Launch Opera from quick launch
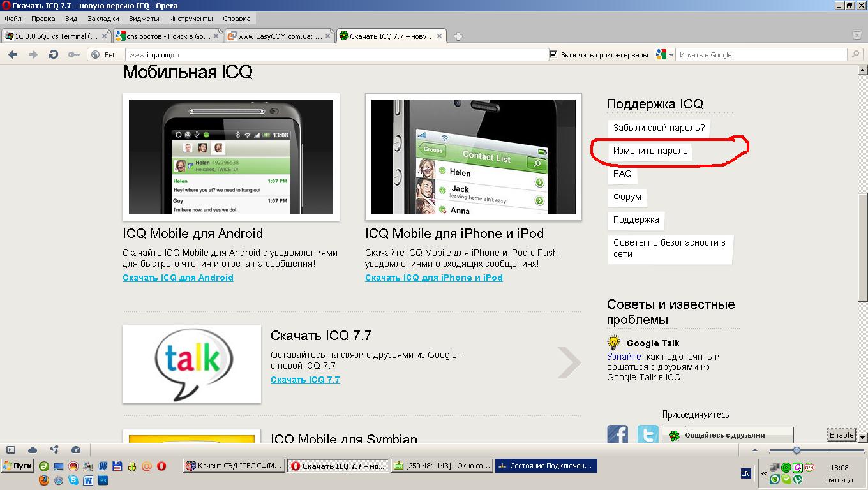868x490 pixels. tap(161, 466)
